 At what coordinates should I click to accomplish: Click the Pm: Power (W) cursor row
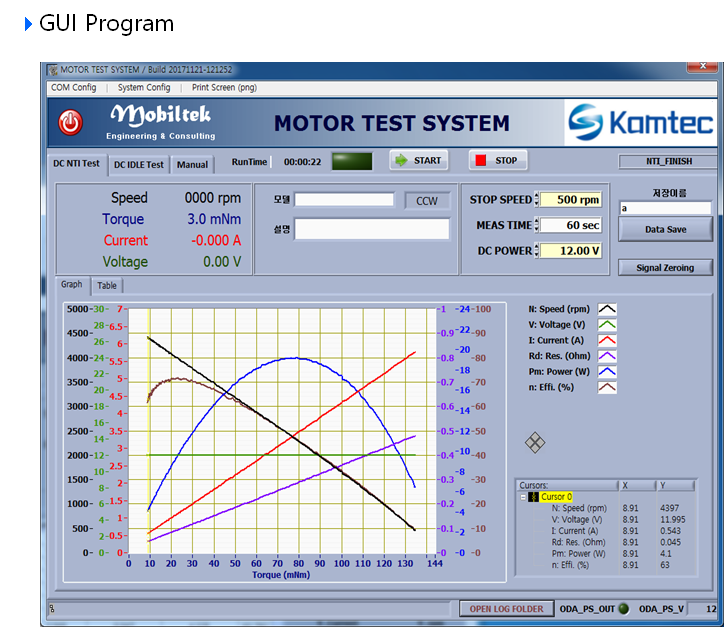point(606,554)
